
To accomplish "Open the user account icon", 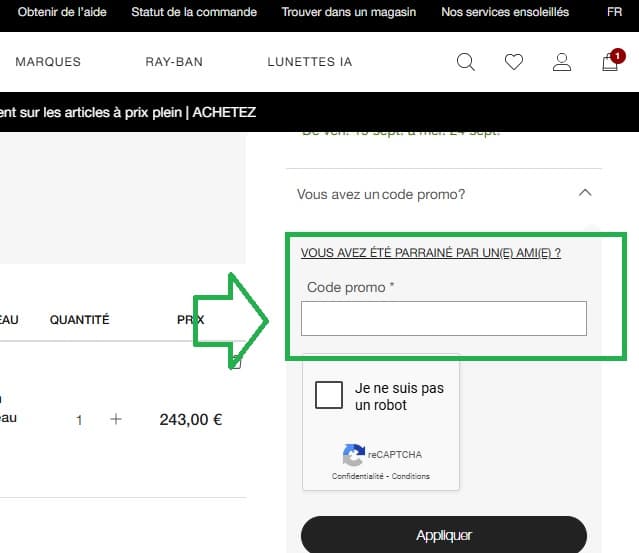I will 561,62.
